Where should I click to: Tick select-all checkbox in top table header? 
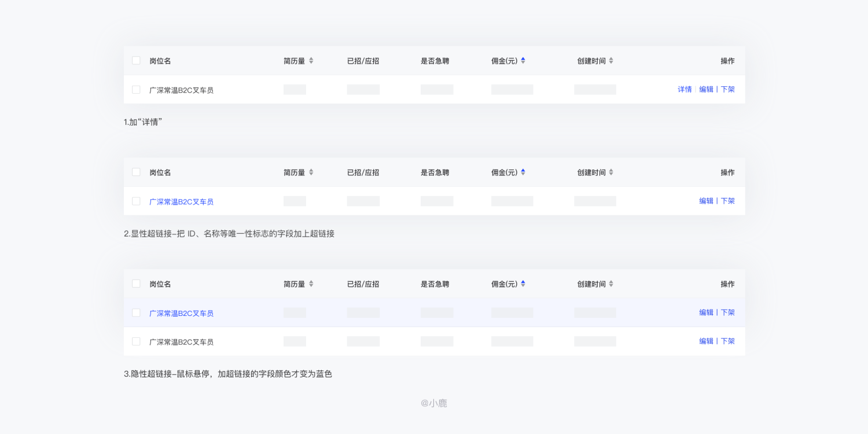(136, 60)
